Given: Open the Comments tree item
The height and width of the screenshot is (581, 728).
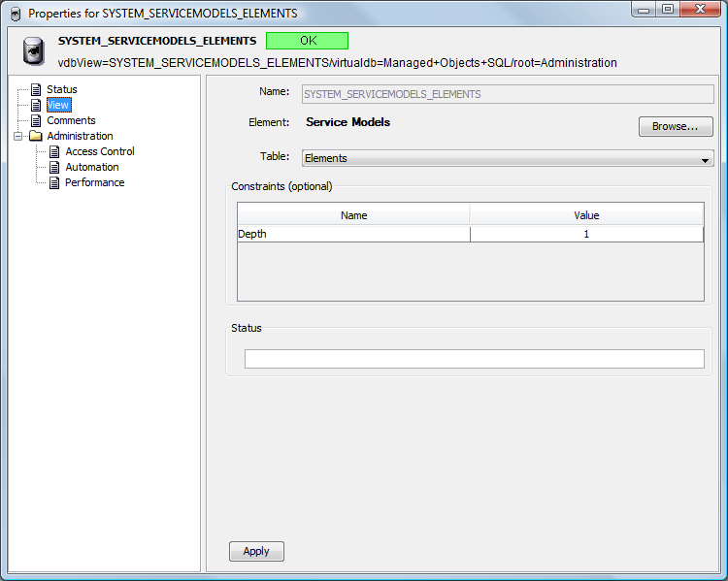Looking at the screenshot, I should point(71,120).
